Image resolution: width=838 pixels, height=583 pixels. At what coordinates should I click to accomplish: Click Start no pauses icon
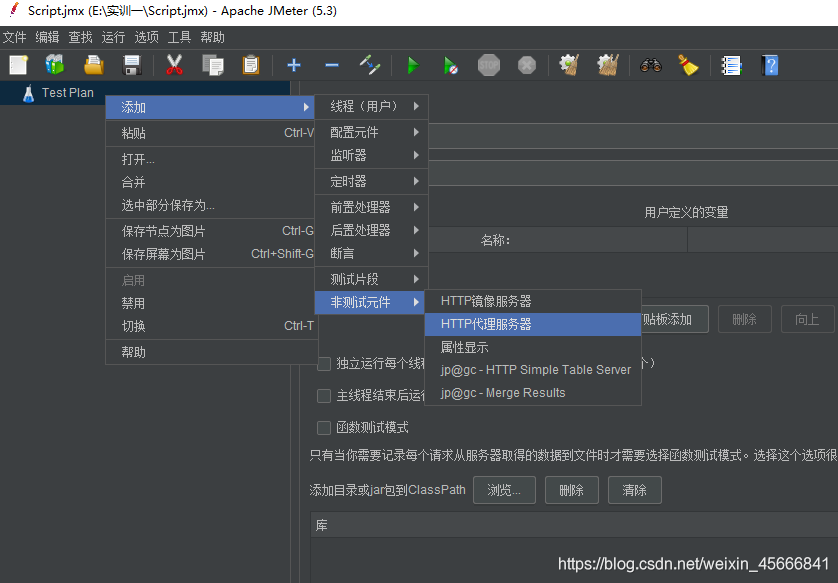pos(451,65)
